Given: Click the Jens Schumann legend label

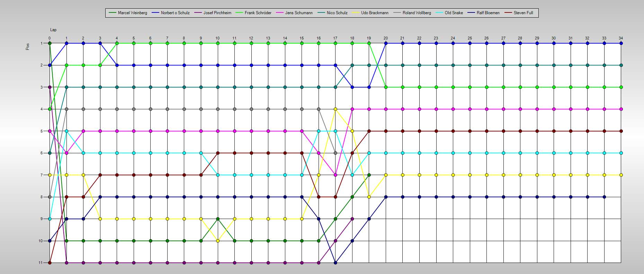Looking at the screenshot, I should tap(299, 13).
